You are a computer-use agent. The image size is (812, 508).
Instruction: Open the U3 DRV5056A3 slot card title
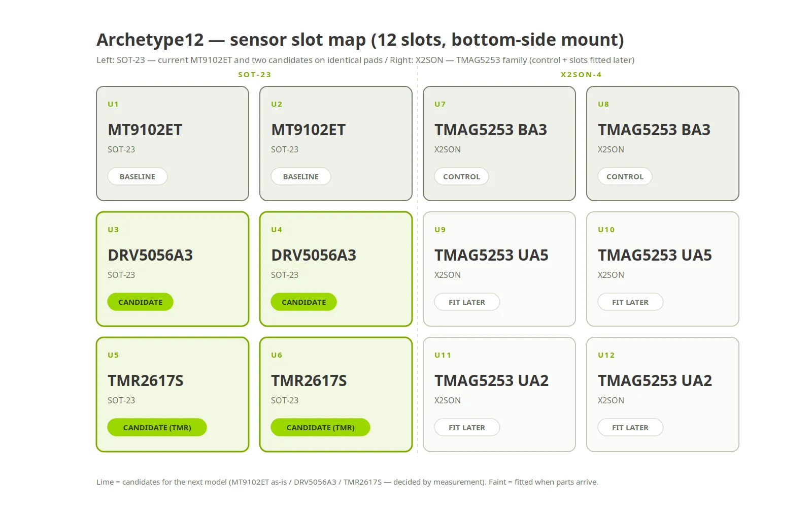(x=150, y=255)
